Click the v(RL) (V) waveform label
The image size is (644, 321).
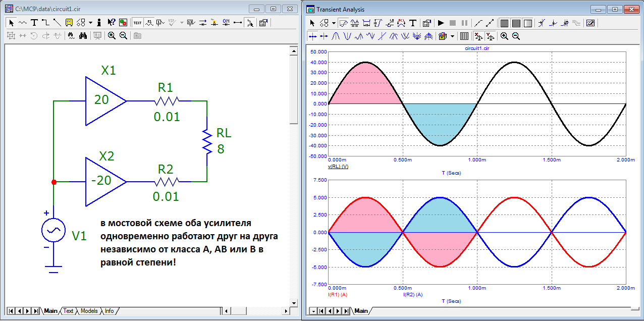[x=339, y=167]
